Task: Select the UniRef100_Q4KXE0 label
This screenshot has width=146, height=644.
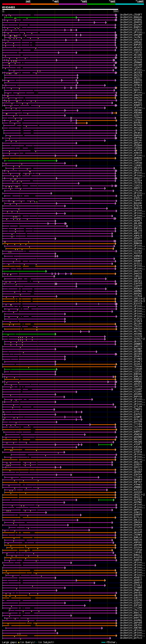Action: click(131, 593)
